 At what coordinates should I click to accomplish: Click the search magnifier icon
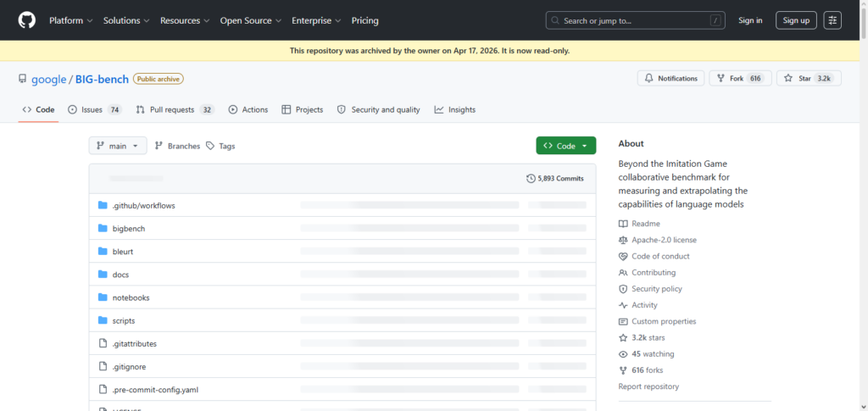[555, 21]
